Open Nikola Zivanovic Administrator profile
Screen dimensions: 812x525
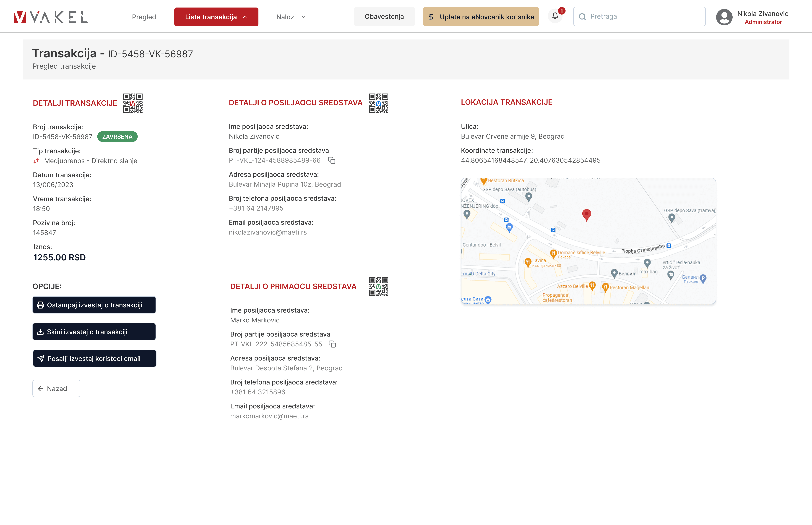point(752,17)
